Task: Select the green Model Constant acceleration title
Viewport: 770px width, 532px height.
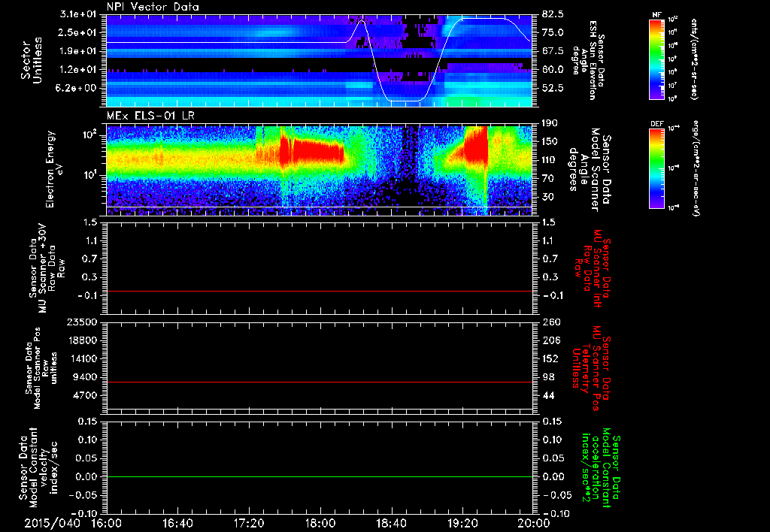Action: coord(600,467)
